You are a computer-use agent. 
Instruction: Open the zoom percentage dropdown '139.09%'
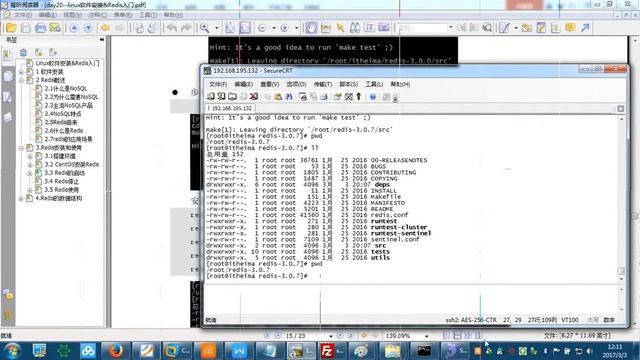tap(427, 336)
